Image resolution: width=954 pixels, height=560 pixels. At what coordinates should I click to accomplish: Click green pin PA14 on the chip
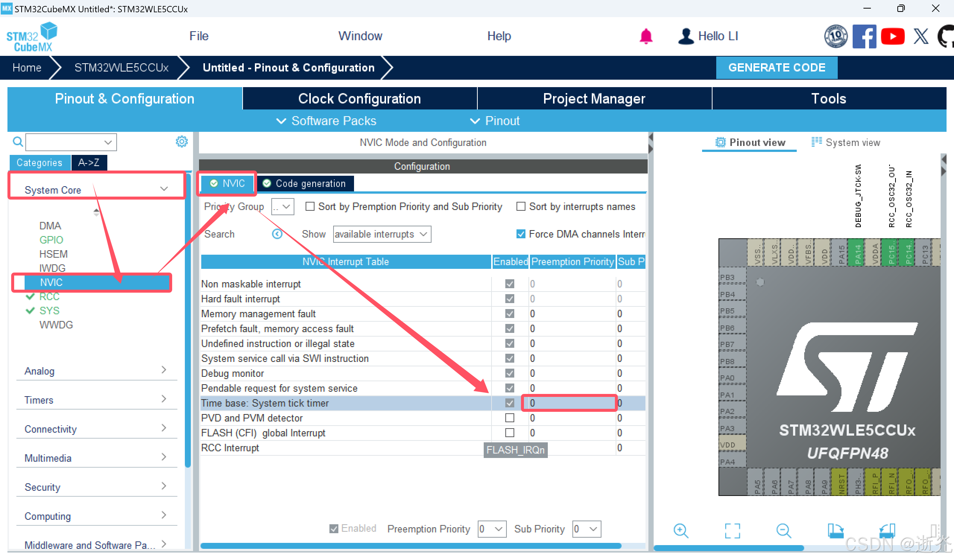[856, 252]
